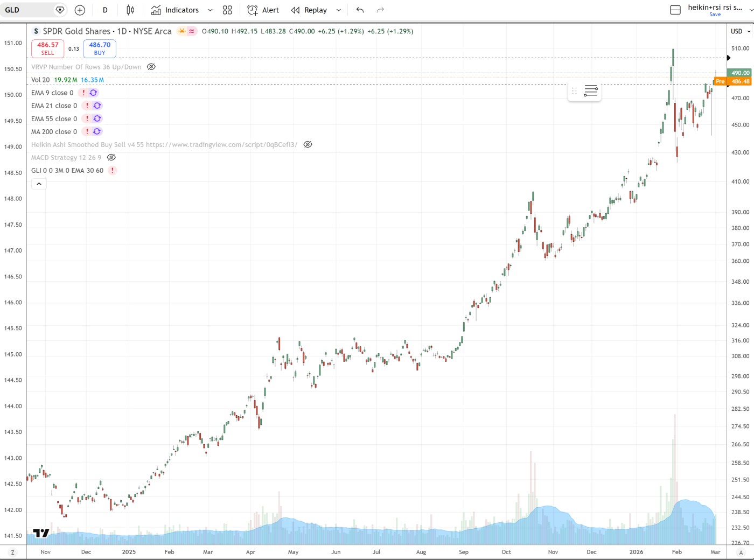Open the indicator templates grid icon
This screenshot has height=560, width=754.
227,10
